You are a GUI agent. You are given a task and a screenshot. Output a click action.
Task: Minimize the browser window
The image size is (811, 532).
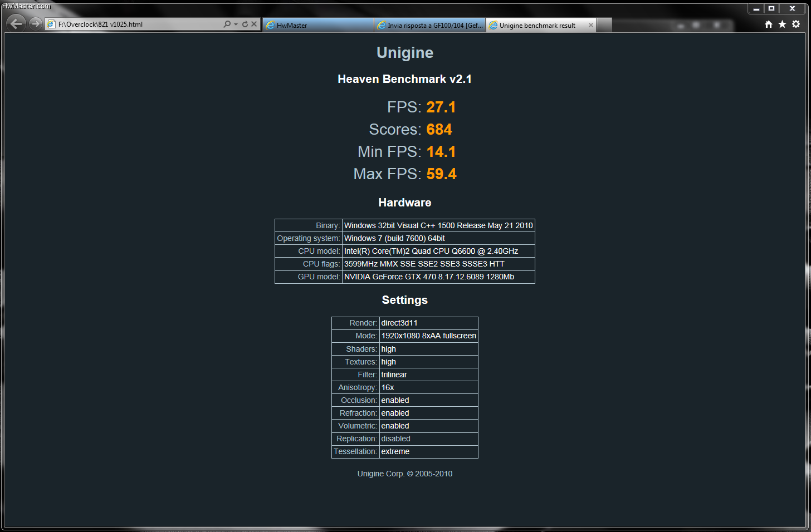point(756,8)
